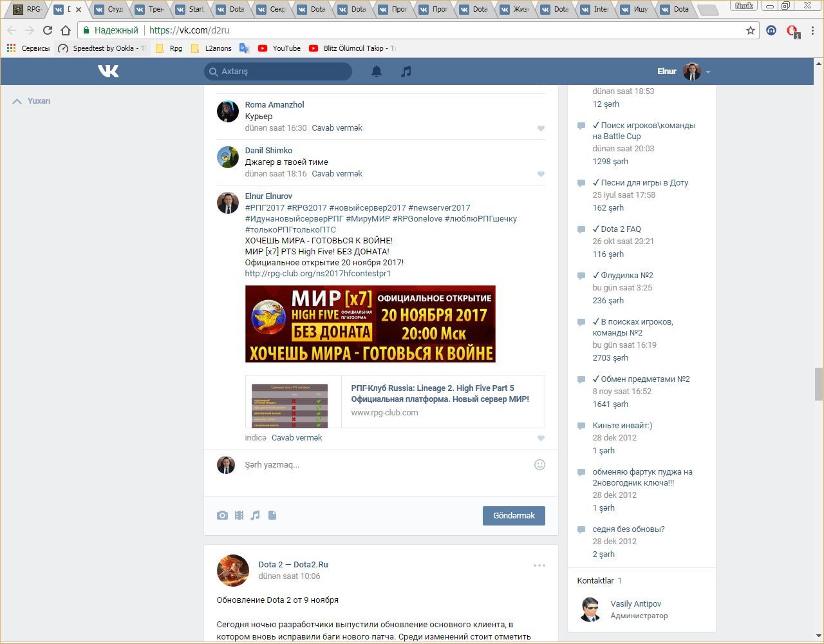This screenshot has height=644, width=824.
Task: Close the active VK tab
Action: coord(79,10)
